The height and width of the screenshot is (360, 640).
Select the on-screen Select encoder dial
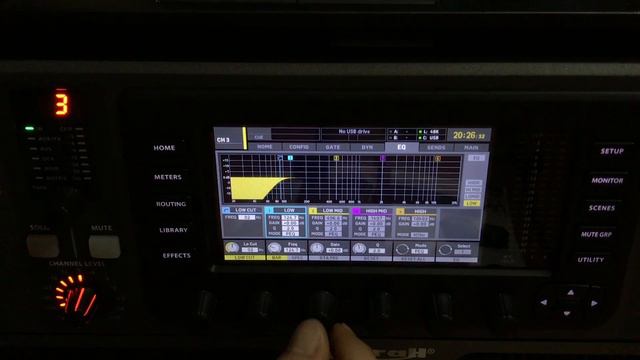coord(445,249)
